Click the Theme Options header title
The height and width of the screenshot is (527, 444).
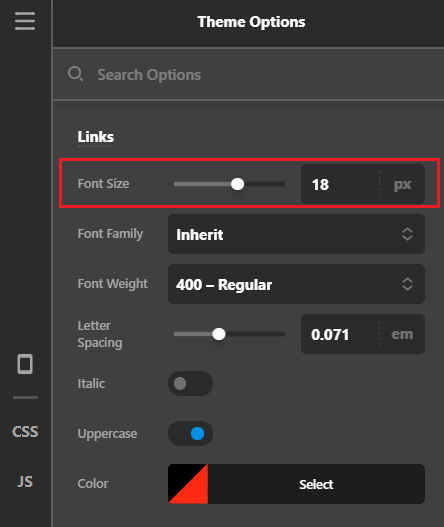[x=251, y=22]
